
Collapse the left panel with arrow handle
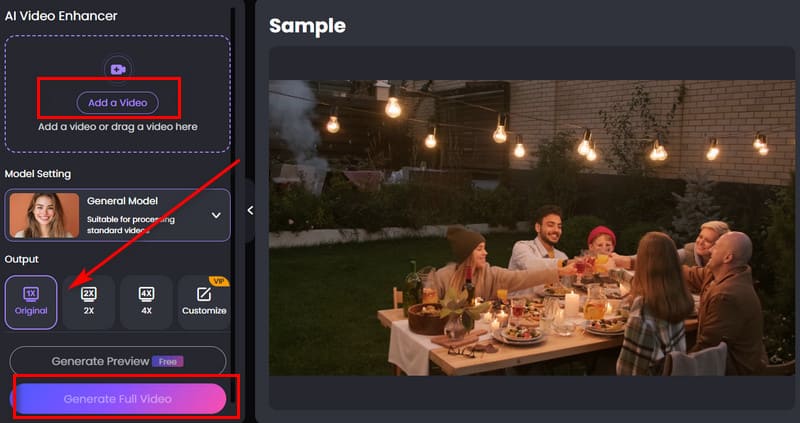pyautogui.click(x=250, y=210)
